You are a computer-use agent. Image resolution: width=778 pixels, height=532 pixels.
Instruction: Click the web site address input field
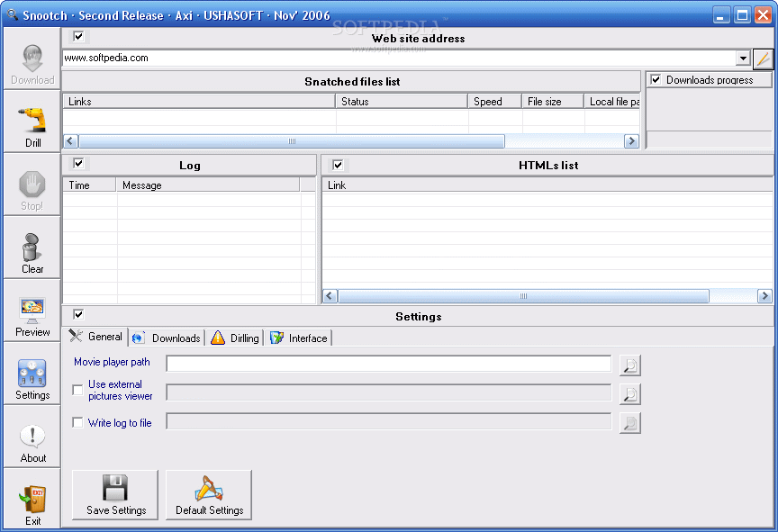400,58
